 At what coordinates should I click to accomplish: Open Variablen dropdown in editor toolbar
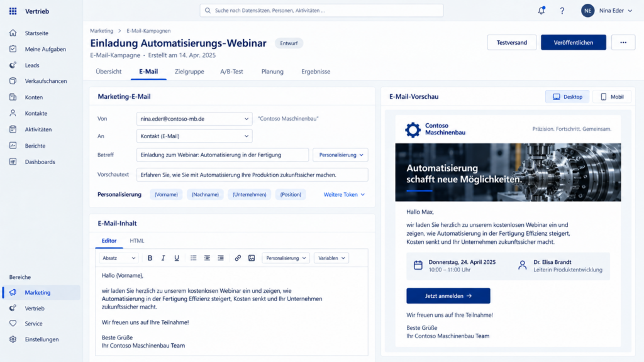(331, 258)
